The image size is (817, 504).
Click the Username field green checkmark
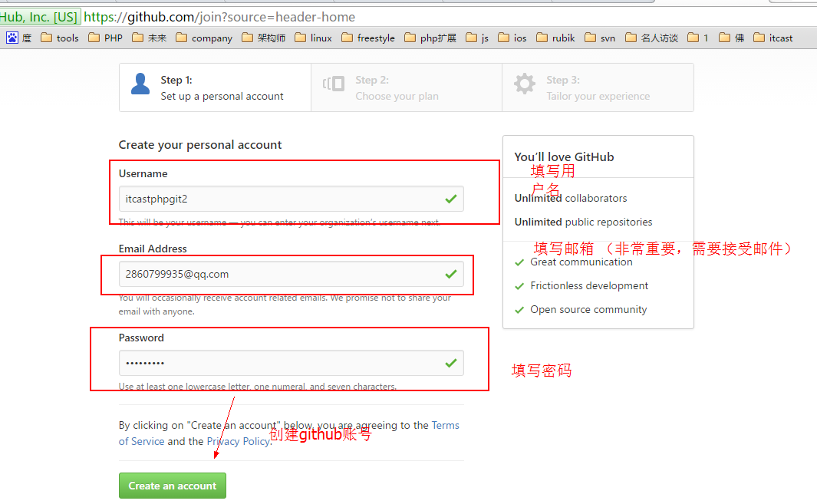click(451, 199)
